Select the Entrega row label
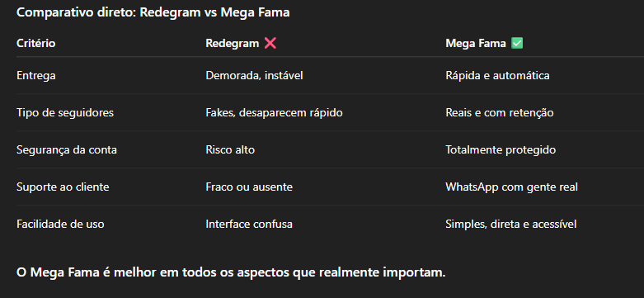This screenshot has height=298, width=644. pos(36,76)
